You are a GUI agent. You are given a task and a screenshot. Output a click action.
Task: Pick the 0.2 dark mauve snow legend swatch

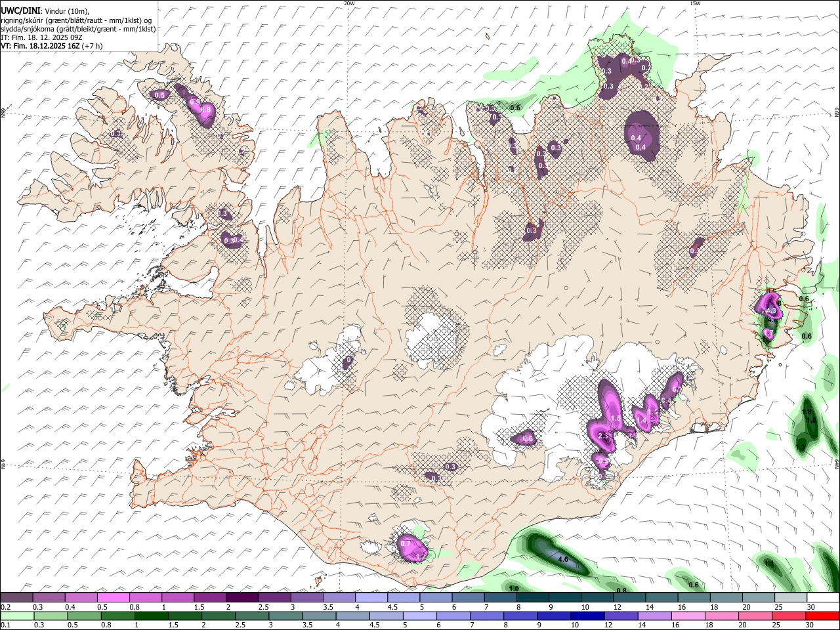click(x=16, y=598)
